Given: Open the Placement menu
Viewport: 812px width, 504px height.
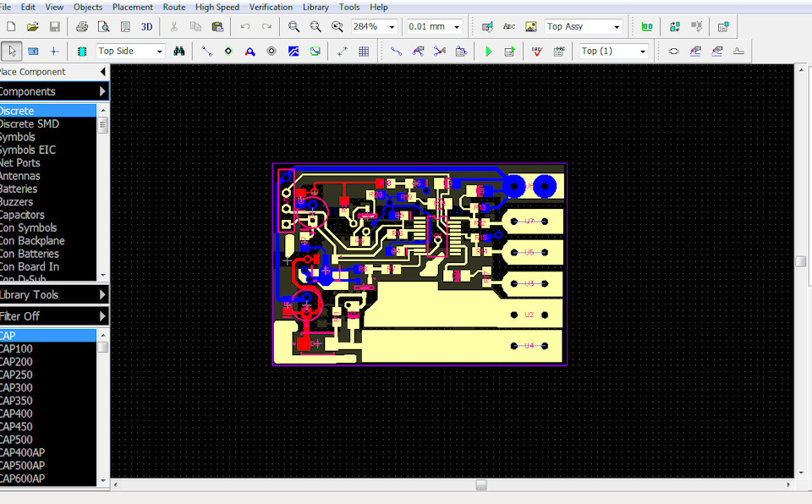Looking at the screenshot, I should (133, 8).
